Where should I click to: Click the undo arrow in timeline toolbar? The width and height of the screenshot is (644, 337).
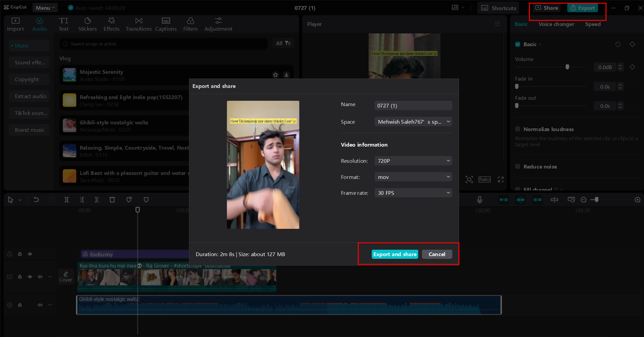coord(36,200)
